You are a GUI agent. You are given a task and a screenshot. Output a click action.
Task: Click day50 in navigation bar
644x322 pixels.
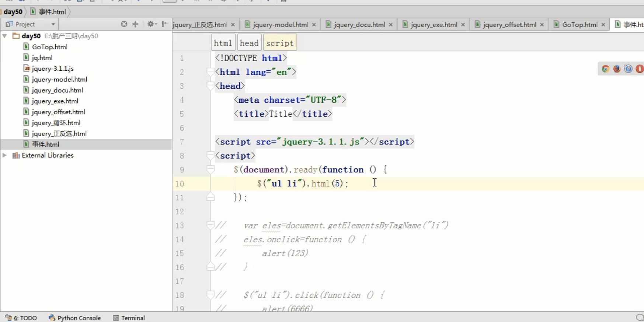coord(13,12)
